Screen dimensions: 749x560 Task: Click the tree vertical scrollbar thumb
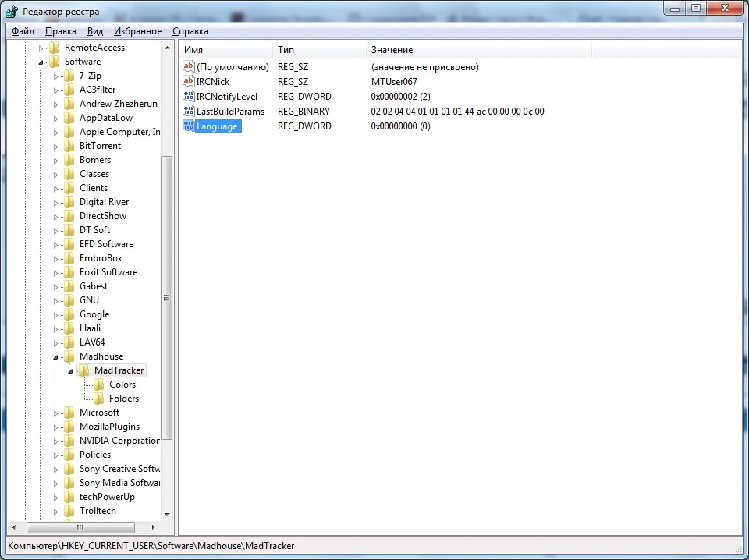(x=167, y=297)
